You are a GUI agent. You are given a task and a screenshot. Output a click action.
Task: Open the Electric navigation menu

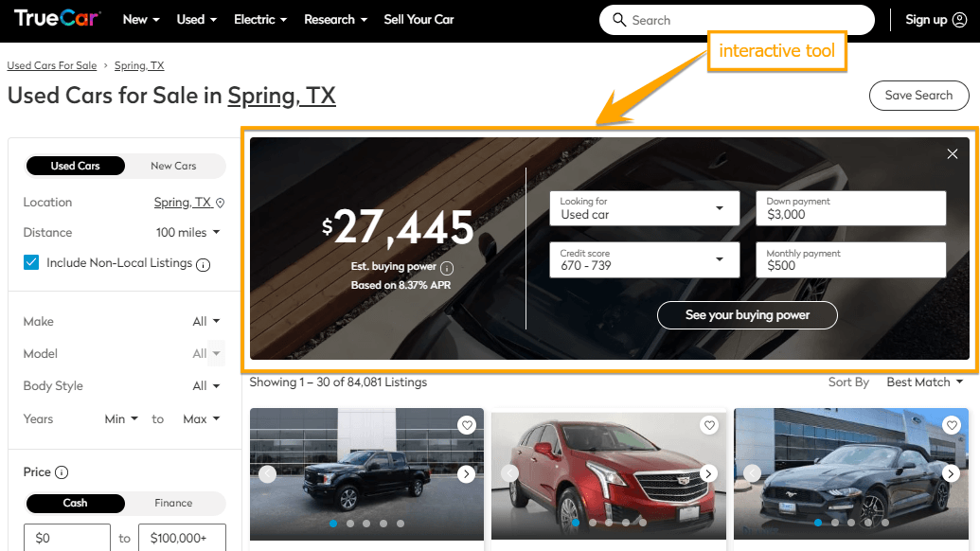(260, 19)
